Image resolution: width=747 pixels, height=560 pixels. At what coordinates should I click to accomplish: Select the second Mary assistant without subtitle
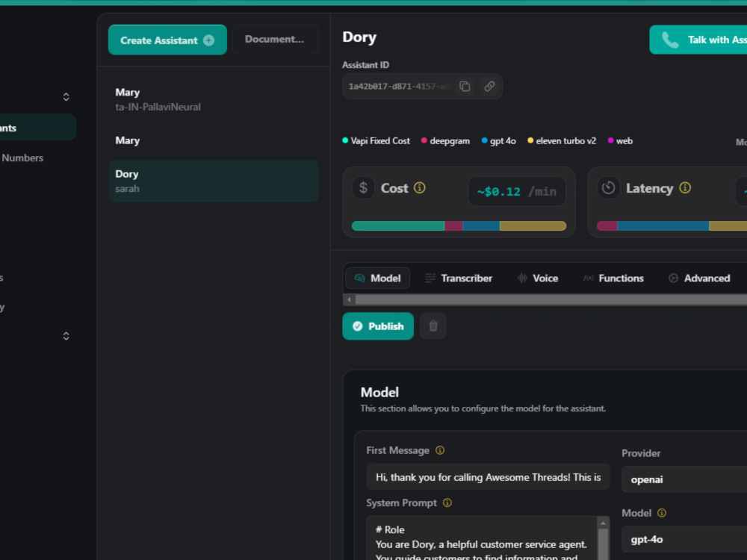(x=214, y=140)
